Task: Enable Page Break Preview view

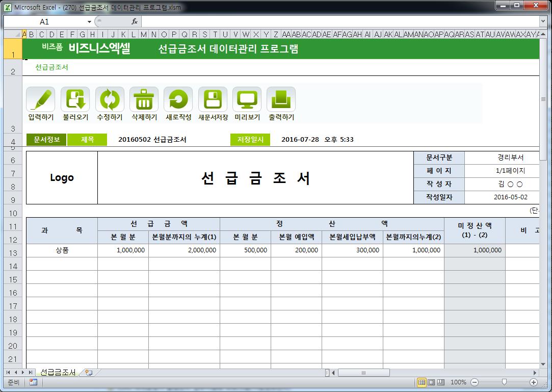Action: (x=441, y=382)
